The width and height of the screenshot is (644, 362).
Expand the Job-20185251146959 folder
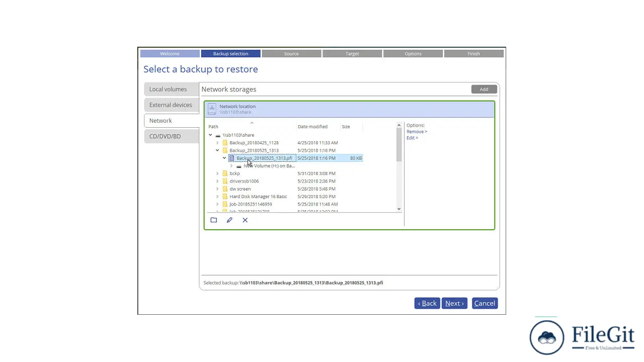(x=217, y=204)
